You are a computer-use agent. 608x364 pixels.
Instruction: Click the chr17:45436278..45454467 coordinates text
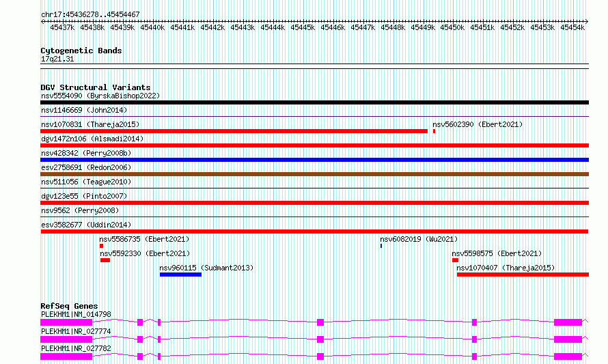90,14
